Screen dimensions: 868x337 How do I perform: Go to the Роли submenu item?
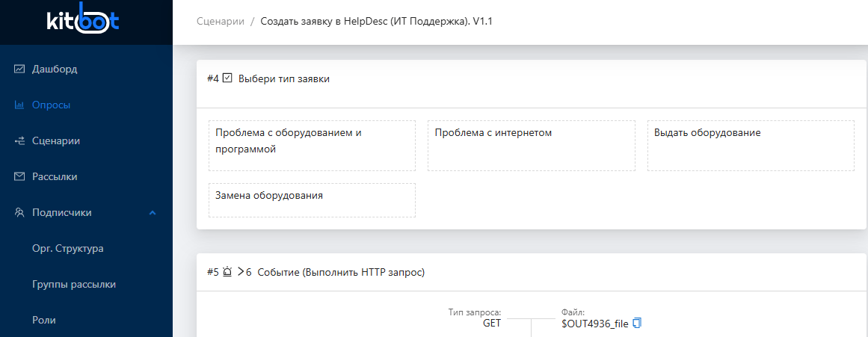[44, 321]
